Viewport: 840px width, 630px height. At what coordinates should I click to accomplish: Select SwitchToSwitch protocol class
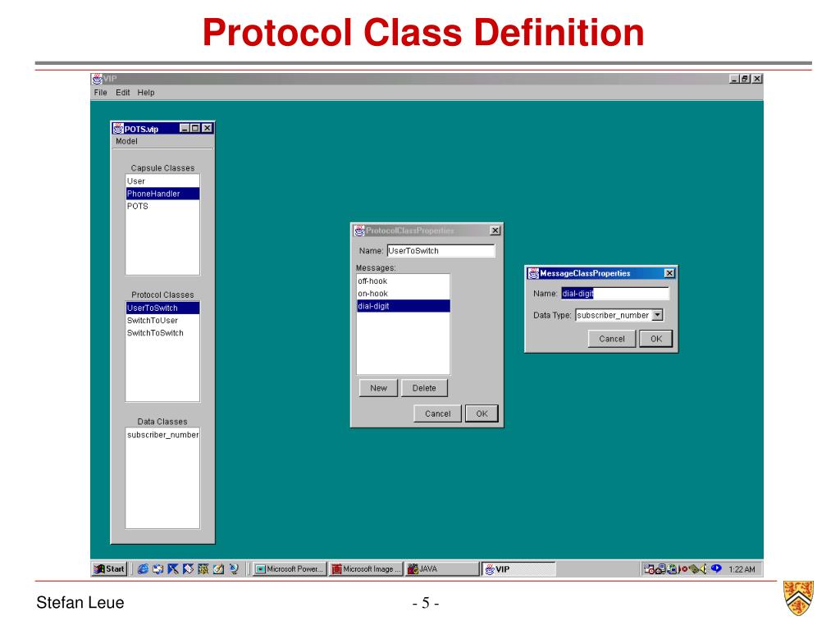[x=162, y=333]
